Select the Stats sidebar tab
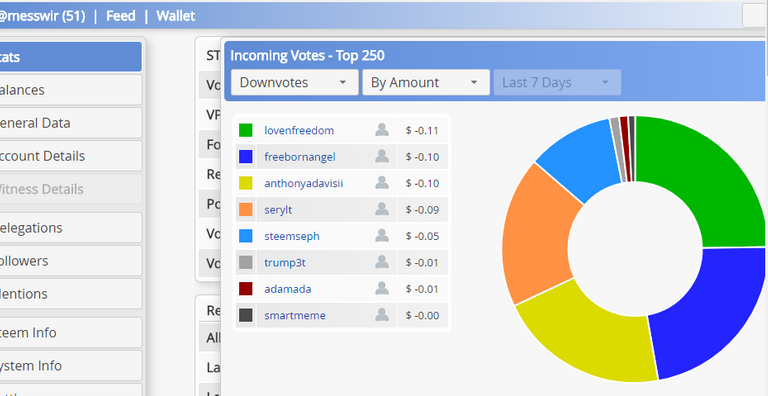768x396 pixels. (71, 57)
